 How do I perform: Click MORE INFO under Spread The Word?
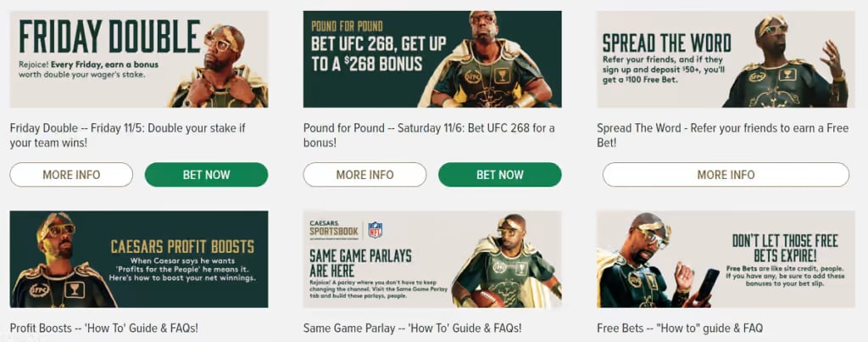click(x=726, y=175)
